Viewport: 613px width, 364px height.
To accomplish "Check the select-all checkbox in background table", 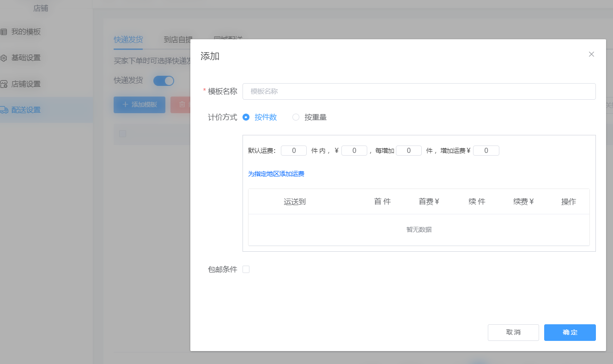I will 122,134.
